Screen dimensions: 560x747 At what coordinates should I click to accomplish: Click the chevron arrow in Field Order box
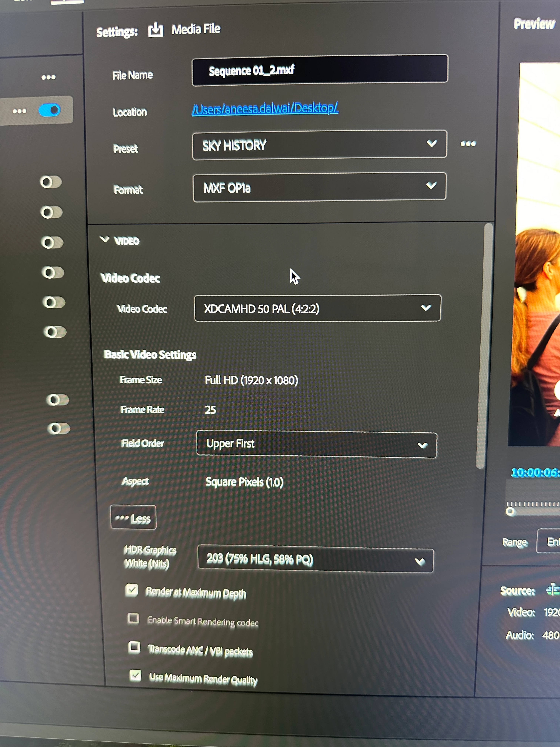[422, 445]
